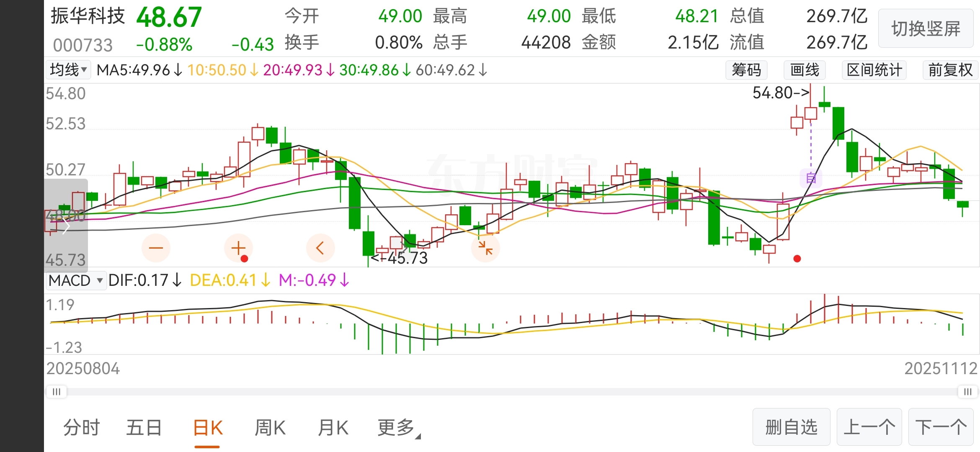
Task: Open the 均线 indicator dropdown
Action: 68,70
